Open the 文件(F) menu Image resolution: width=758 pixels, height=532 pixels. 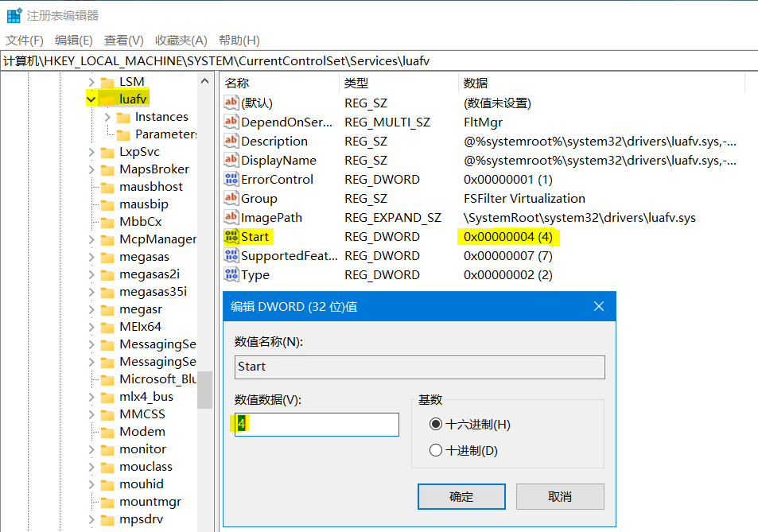(25, 40)
